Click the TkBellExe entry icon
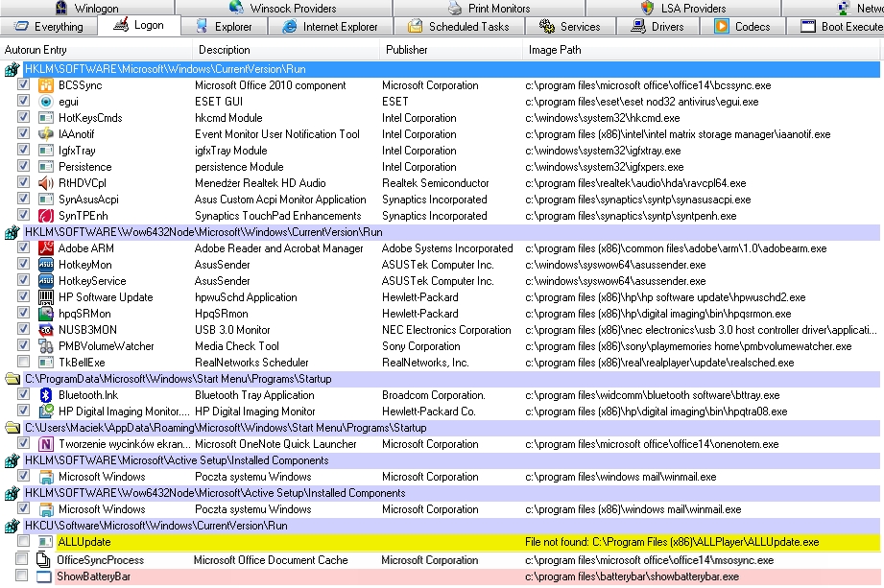The height and width of the screenshot is (588, 884). 46,363
